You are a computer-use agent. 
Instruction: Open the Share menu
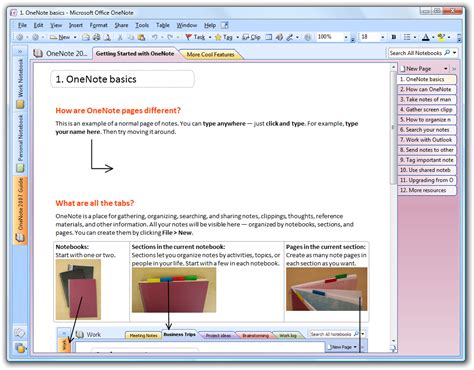(121, 25)
